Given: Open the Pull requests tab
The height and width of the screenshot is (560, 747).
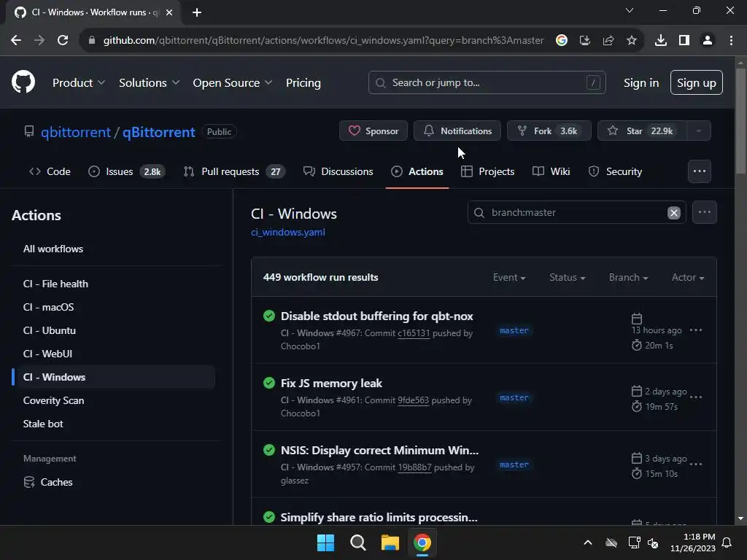Looking at the screenshot, I should [234, 171].
